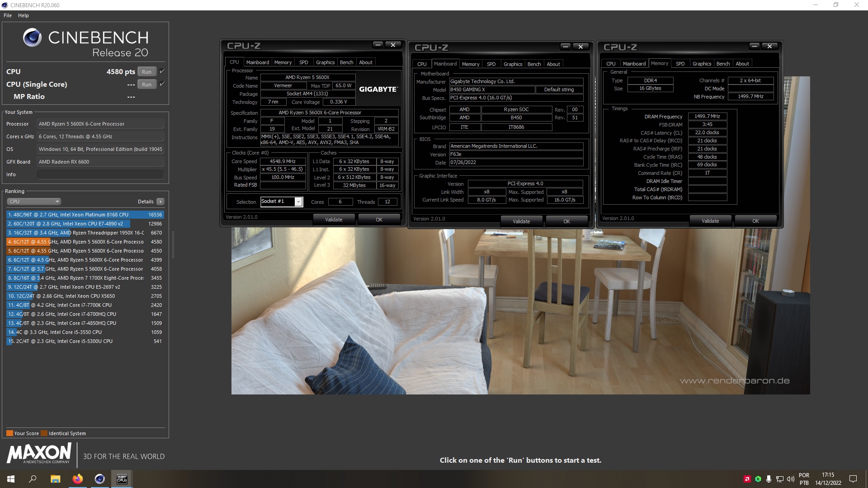Click the Info input field
Viewport: 868px width, 488px height.
(100, 174)
